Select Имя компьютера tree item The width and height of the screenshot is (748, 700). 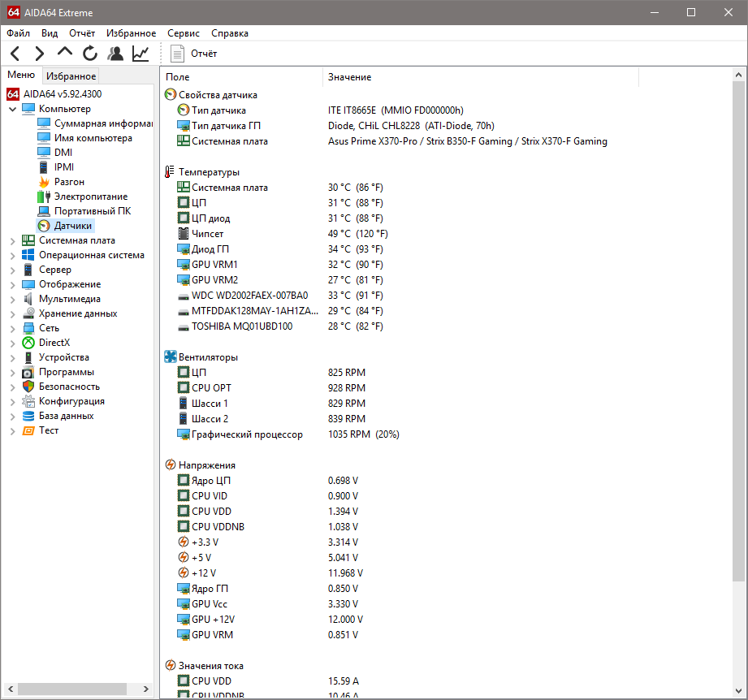(x=93, y=138)
